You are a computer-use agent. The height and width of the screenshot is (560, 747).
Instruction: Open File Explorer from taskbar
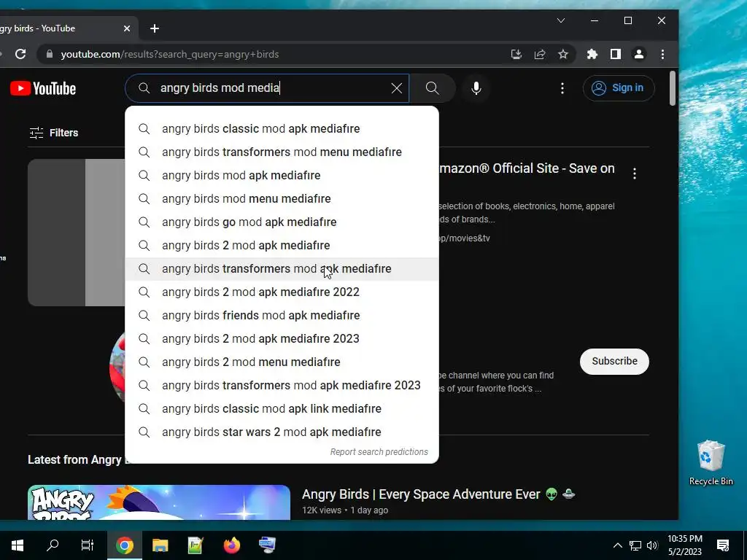click(160, 545)
